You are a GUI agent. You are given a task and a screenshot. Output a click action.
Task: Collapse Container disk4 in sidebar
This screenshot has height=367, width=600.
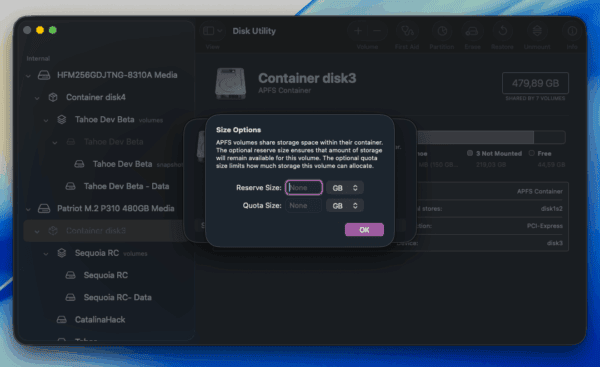click(37, 98)
